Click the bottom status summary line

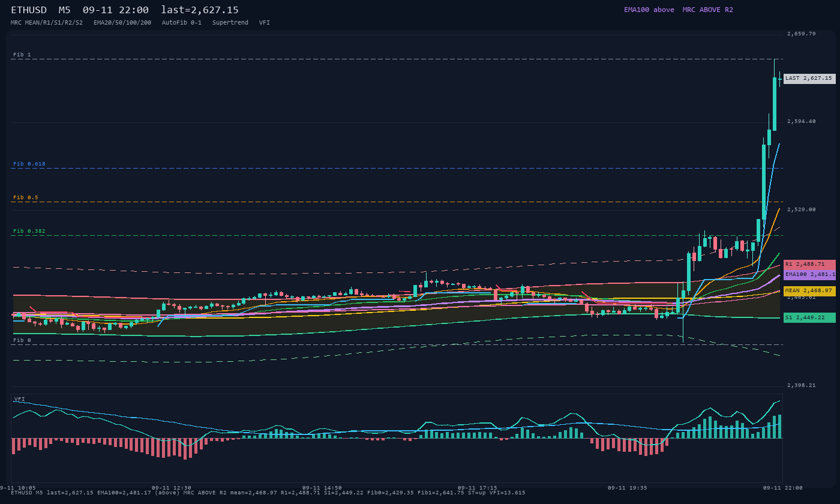click(x=268, y=493)
